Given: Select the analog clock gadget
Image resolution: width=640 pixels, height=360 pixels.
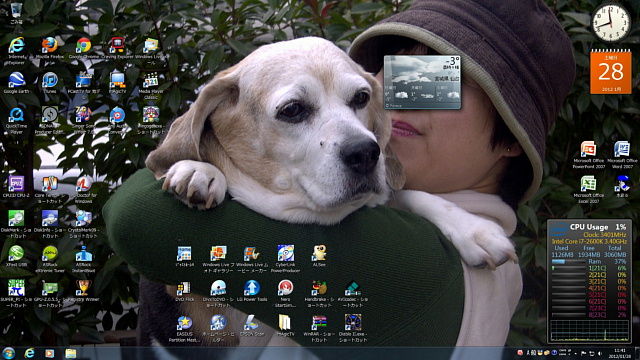Looking at the screenshot, I should (x=611, y=22).
